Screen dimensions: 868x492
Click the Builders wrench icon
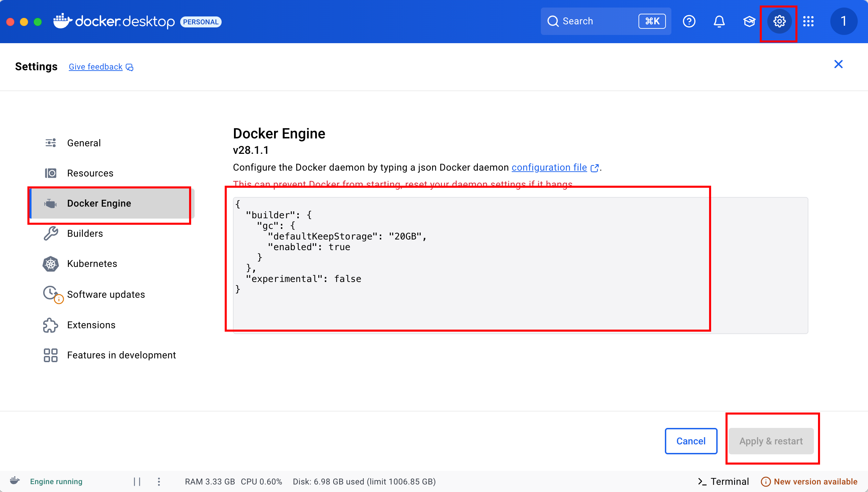[51, 234]
